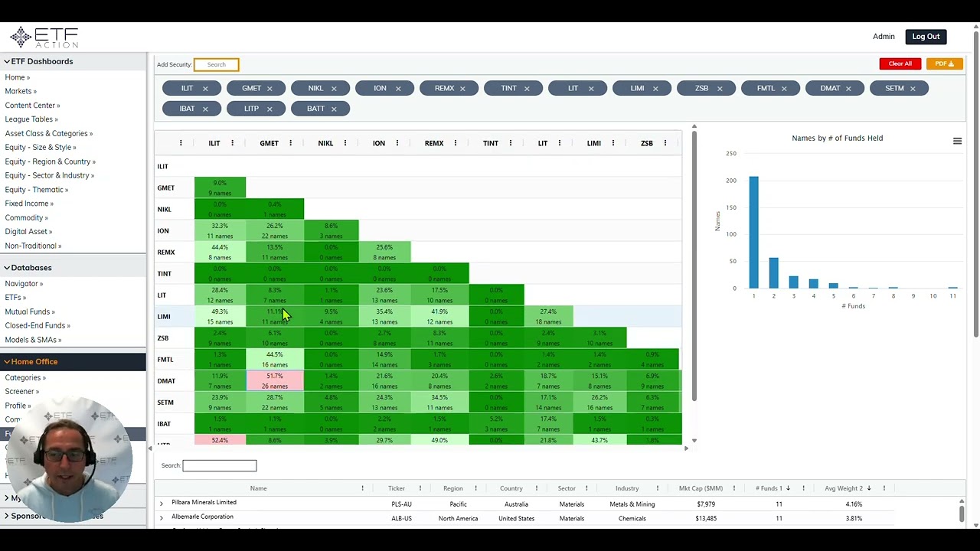
Task: Focus the holdings table Search field
Action: [x=220, y=466]
